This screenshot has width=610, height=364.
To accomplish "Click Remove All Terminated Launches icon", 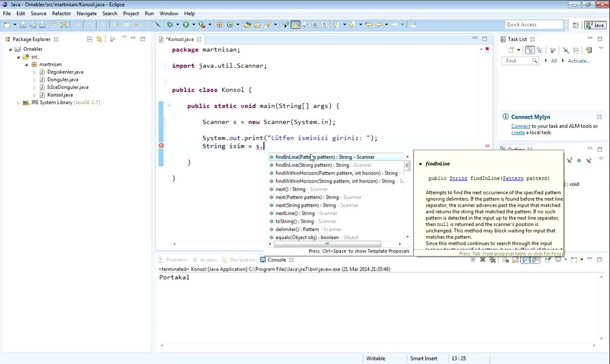I will (x=492, y=259).
